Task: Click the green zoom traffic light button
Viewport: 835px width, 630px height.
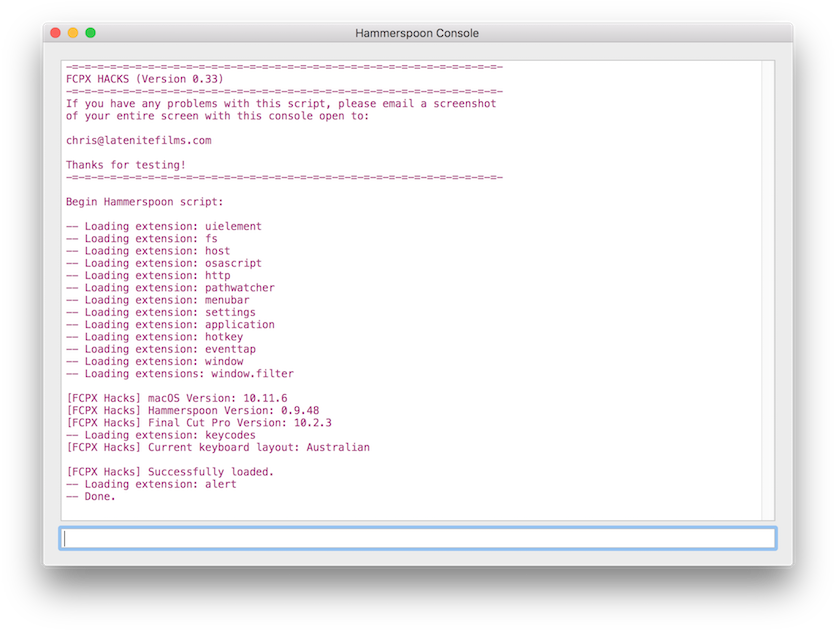Action: coord(89,32)
